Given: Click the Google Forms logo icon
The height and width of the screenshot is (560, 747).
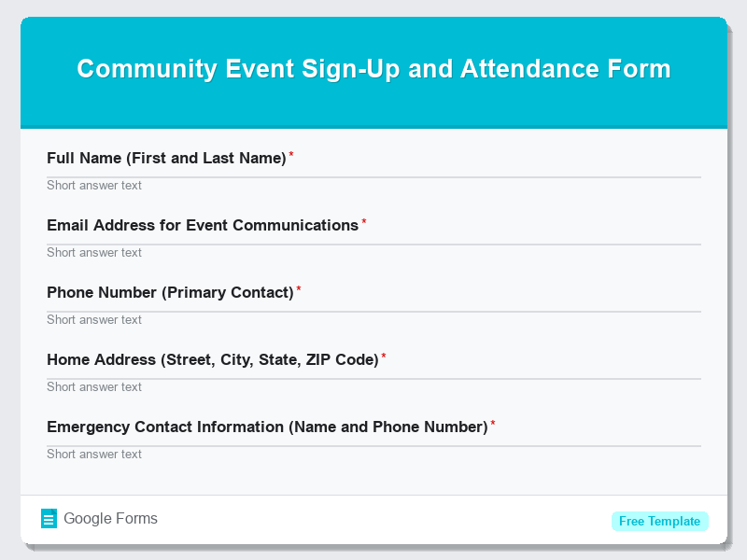Looking at the screenshot, I should (x=48, y=518).
